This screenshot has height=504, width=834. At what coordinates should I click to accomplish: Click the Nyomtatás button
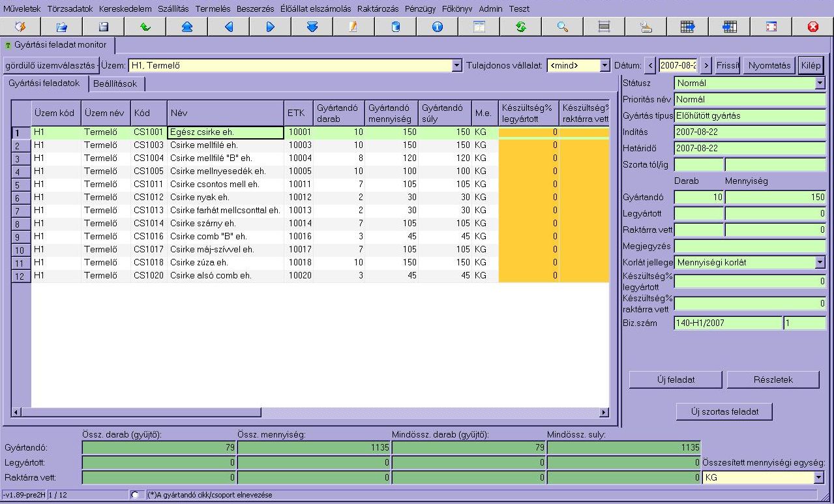[769, 65]
